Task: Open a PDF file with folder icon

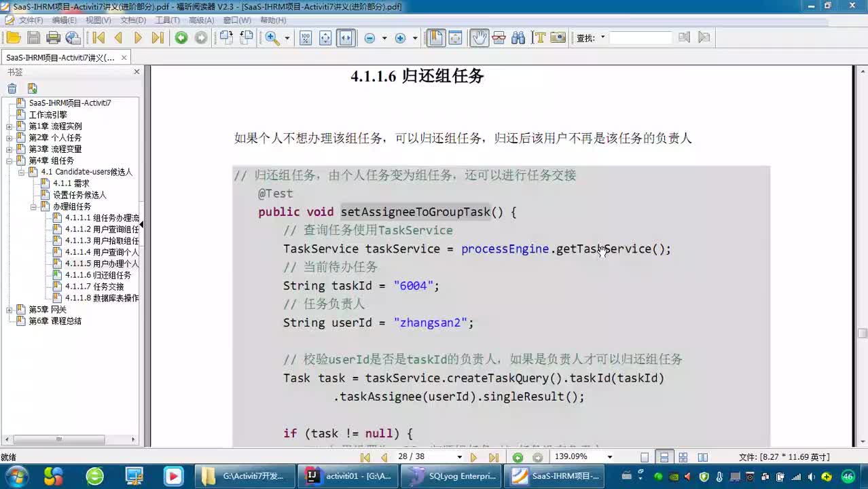Action: coord(13,38)
